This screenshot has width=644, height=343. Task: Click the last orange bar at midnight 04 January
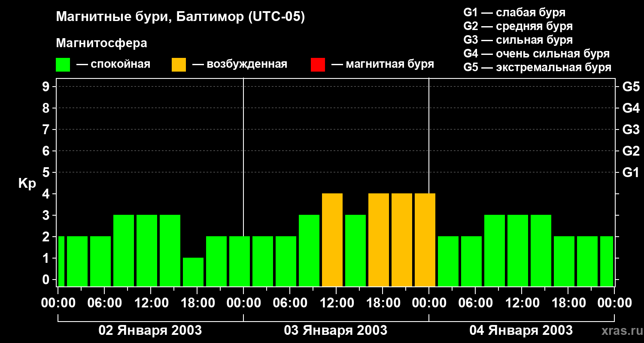tap(425, 240)
